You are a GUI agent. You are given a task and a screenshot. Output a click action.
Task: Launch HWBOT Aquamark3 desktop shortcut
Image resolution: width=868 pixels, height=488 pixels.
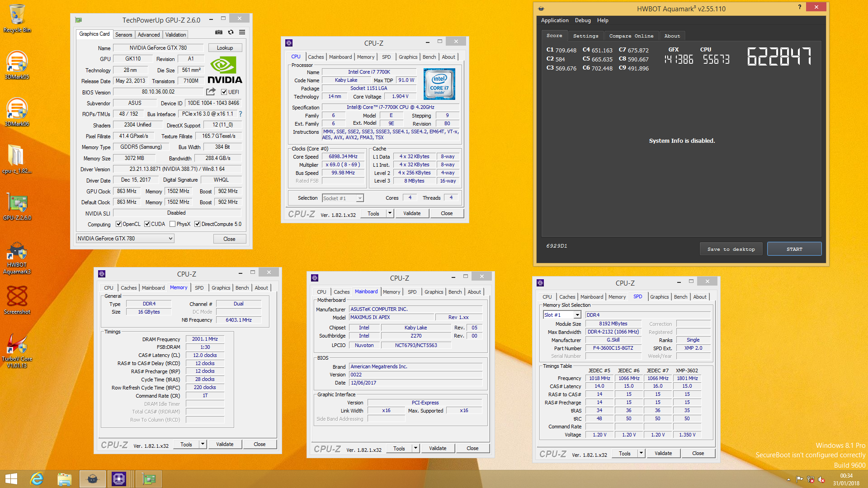coord(17,258)
